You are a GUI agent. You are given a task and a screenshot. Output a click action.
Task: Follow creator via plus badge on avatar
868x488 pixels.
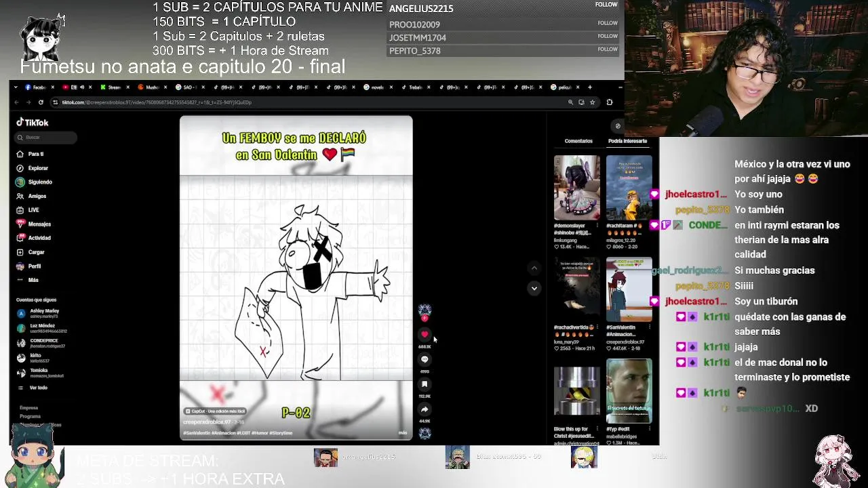click(x=425, y=318)
